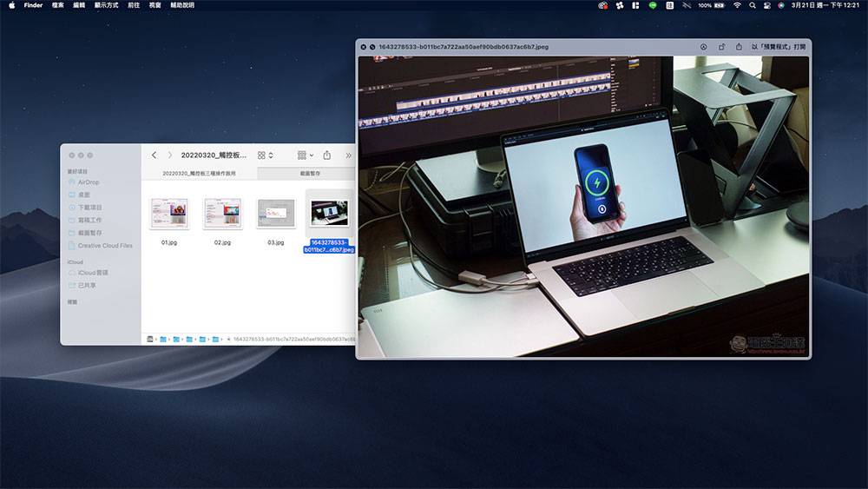Open Control Center from the menu bar
The height and width of the screenshot is (489, 868).
pos(766,5)
